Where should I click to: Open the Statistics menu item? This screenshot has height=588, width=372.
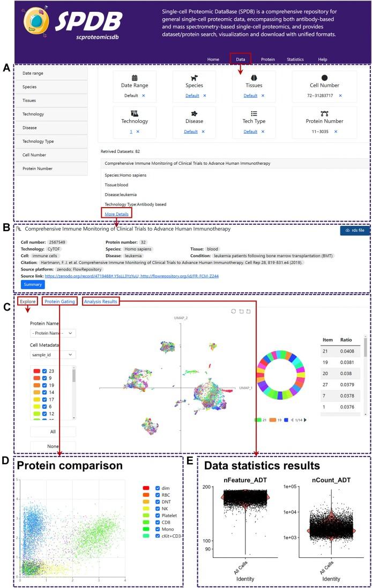[x=295, y=59]
